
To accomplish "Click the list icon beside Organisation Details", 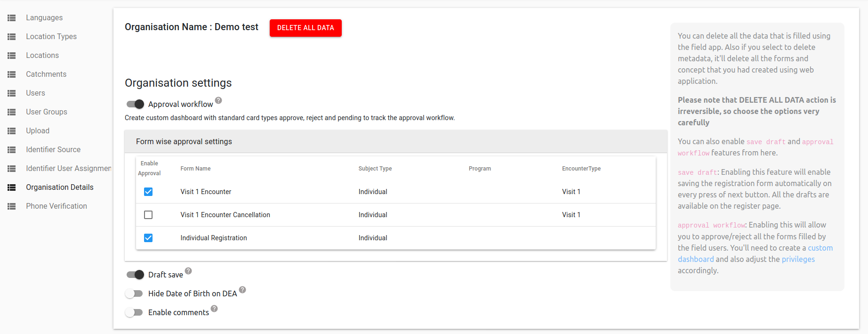I will pos(12,187).
